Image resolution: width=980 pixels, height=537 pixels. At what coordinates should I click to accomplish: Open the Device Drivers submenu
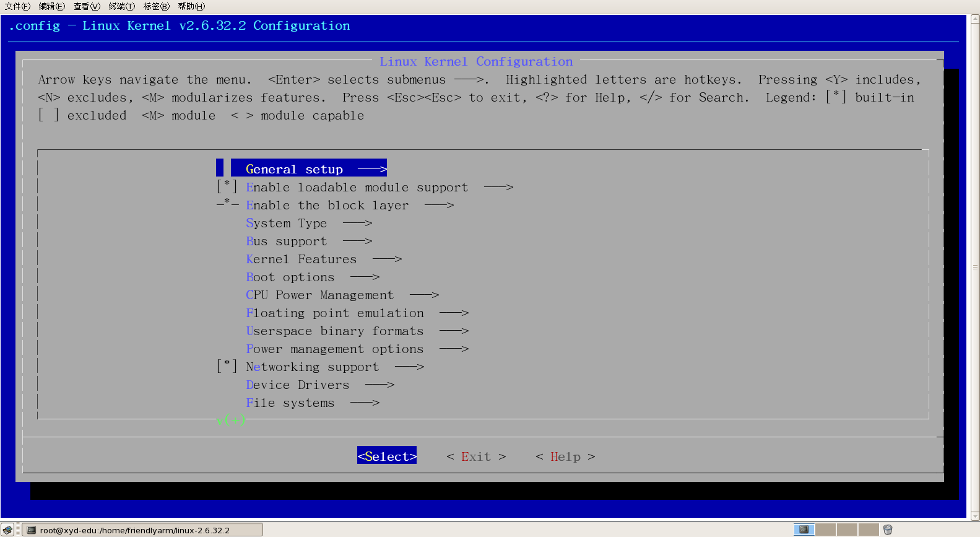[320, 385]
